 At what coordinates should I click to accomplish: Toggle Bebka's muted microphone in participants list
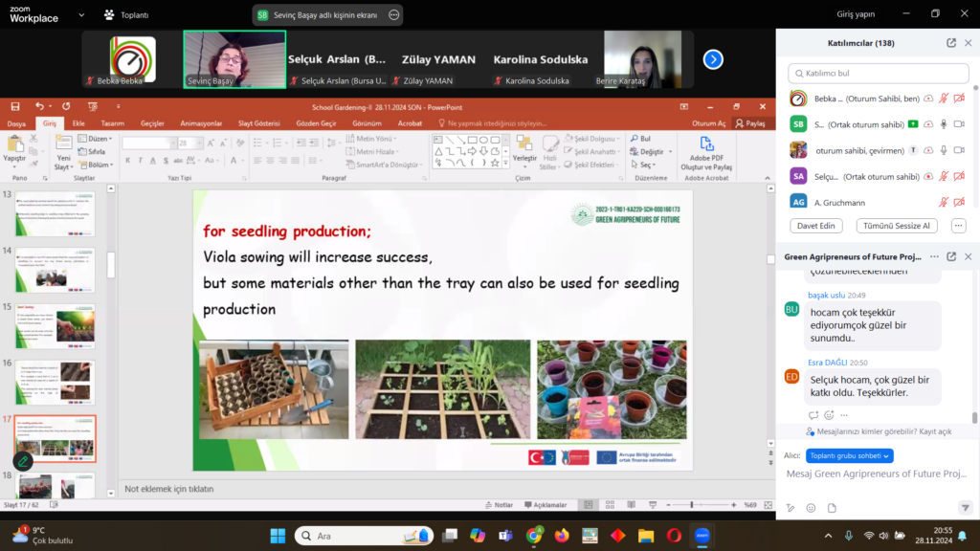(x=944, y=99)
